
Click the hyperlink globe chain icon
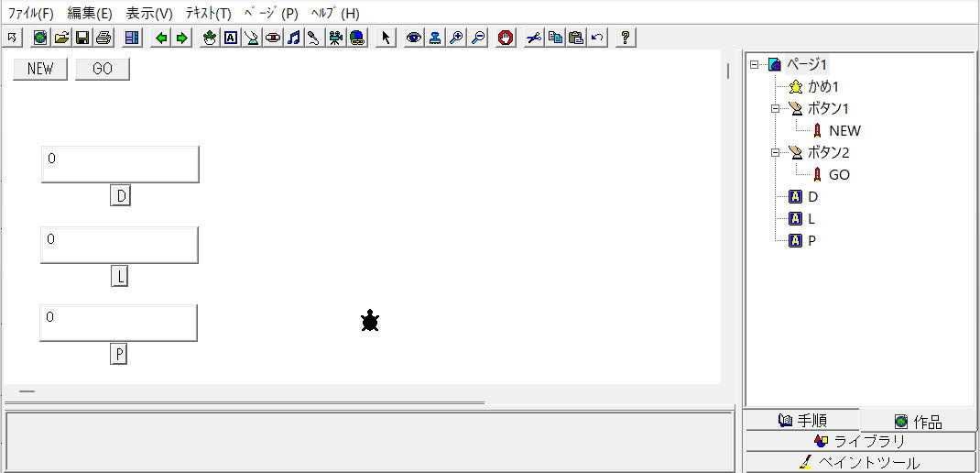tap(357, 38)
